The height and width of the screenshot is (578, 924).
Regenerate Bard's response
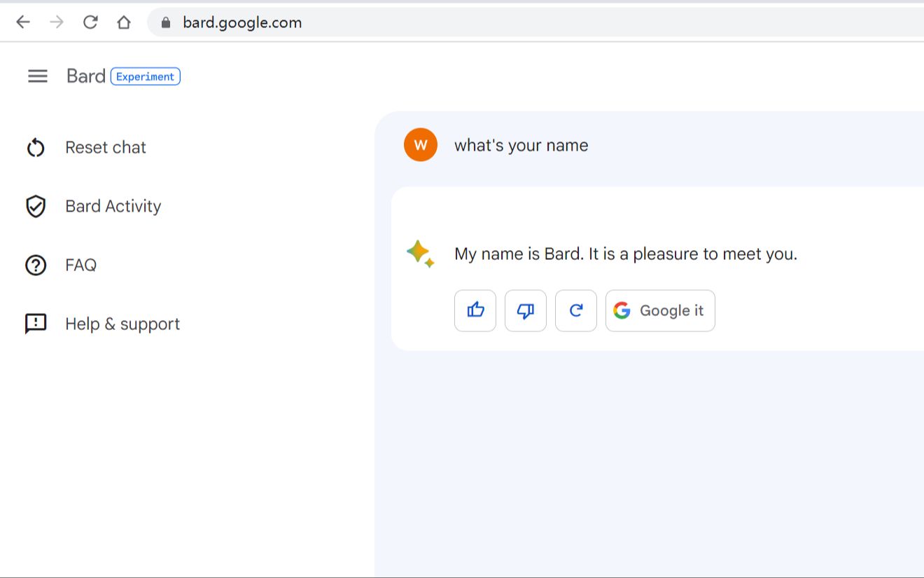click(575, 310)
